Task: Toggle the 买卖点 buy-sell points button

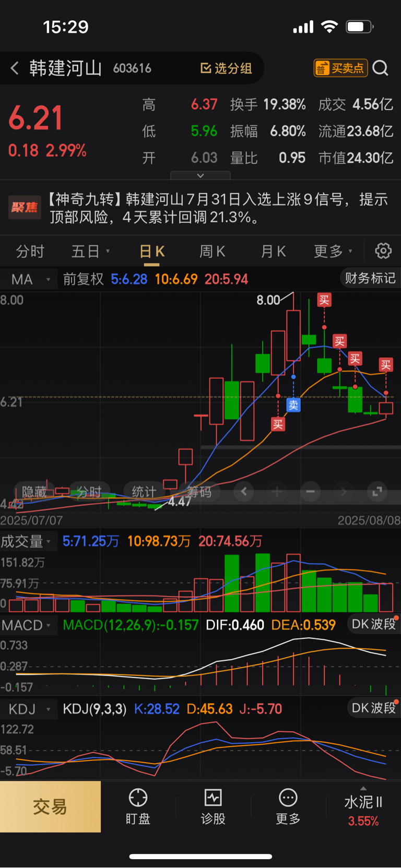Action: pos(341,68)
